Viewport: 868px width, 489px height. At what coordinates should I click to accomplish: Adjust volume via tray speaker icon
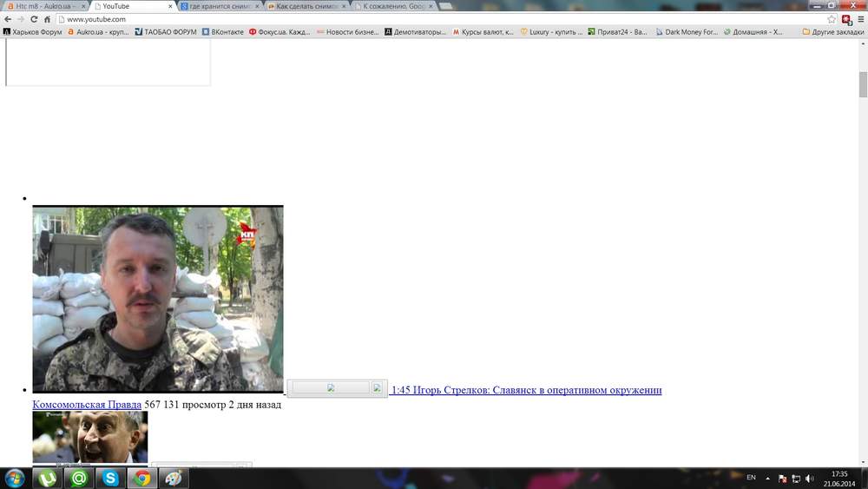click(809, 479)
